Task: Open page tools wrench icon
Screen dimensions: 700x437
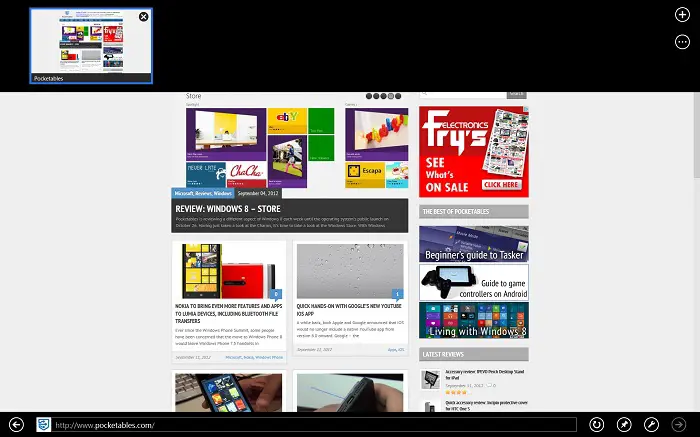Action: (651, 425)
